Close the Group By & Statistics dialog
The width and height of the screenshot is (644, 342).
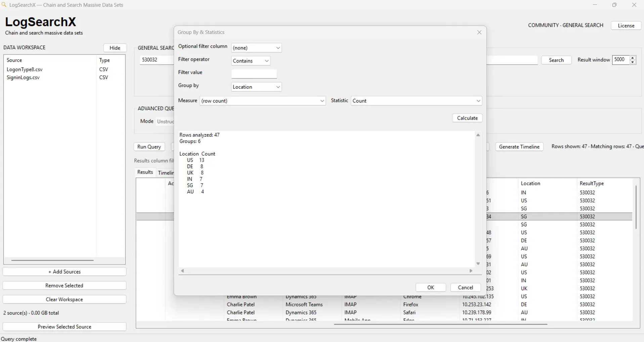tap(479, 32)
